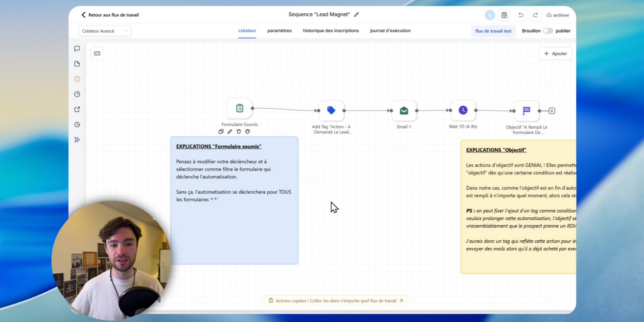Viewport: 644px width, 322px height.
Task: Open sticky notes icon in sidebar
Action: (x=77, y=64)
